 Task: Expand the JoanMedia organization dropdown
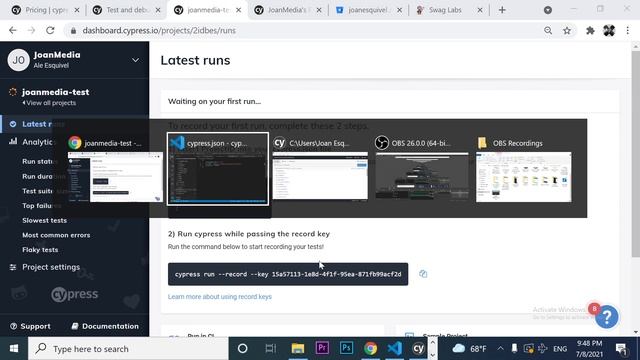[x=135, y=60]
